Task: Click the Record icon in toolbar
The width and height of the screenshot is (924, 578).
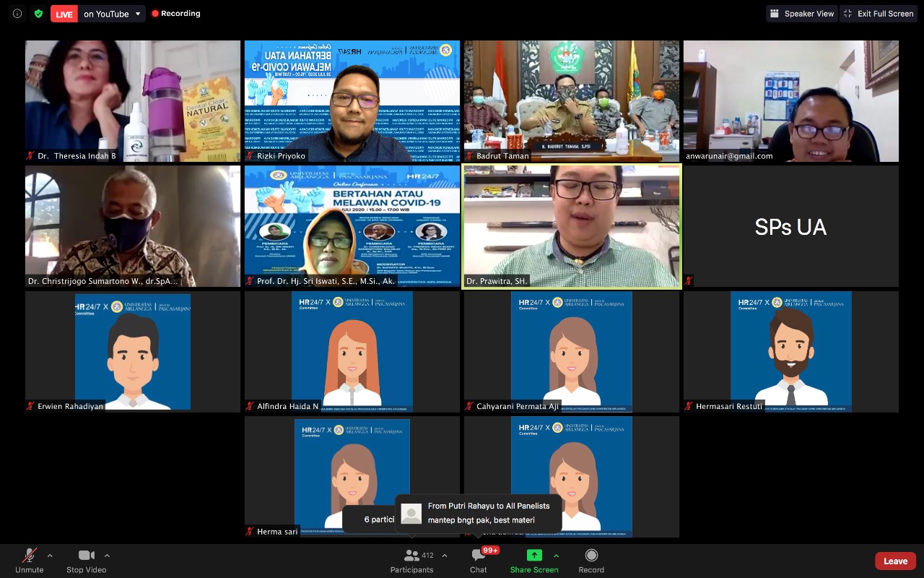Action: [591, 556]
